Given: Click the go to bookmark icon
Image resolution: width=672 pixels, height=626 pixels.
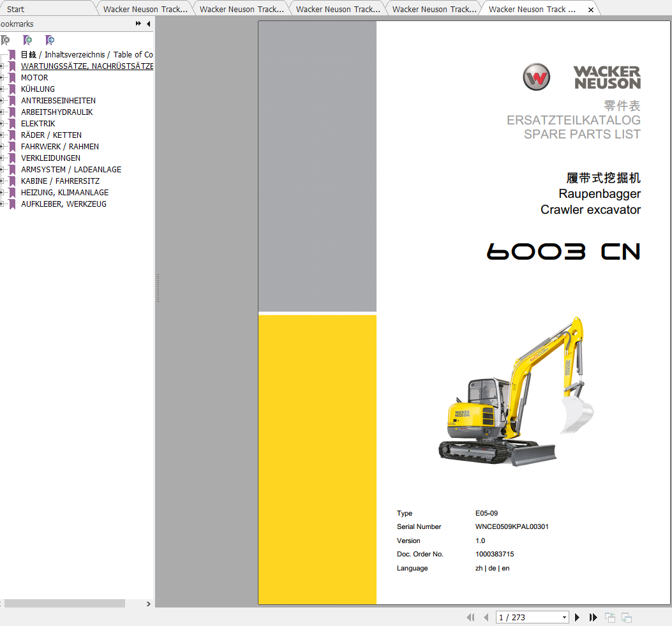Looking at the screenshot, I should (x=50, y=40).
